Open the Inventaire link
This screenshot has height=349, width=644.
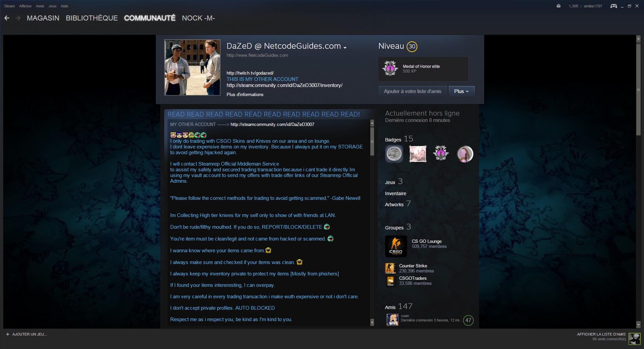tap(396, 193)
